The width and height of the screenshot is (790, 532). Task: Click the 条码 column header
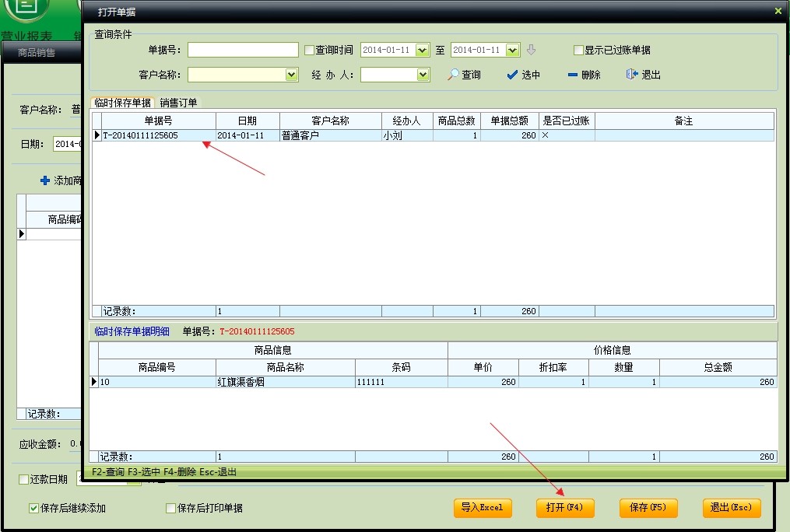pos(401,367)
